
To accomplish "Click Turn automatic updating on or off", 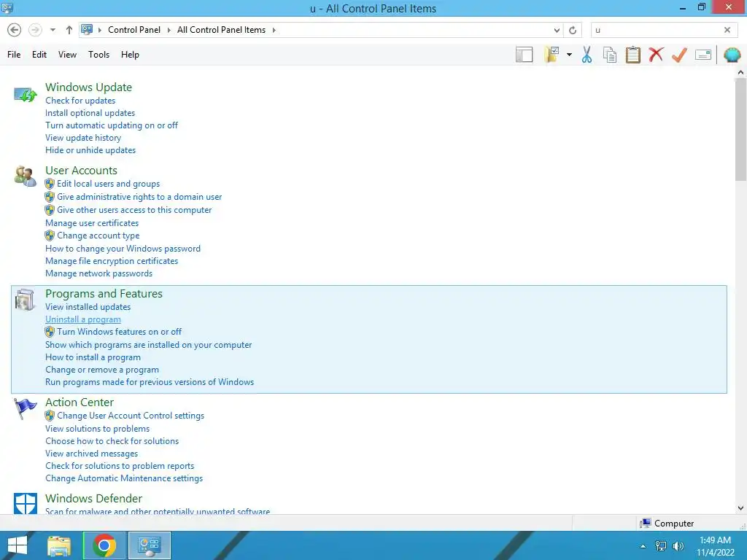I will point(112,125).
